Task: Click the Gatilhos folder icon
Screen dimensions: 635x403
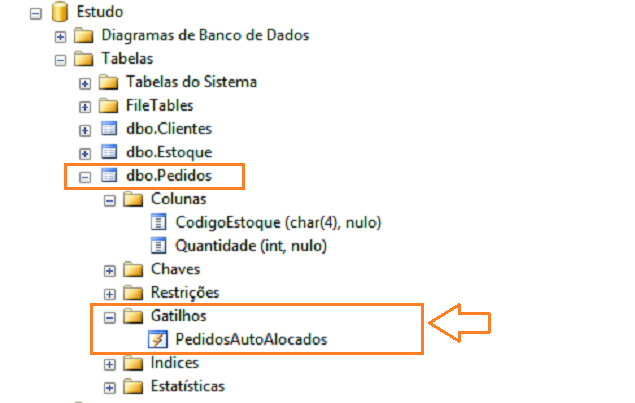Action: 134,316
